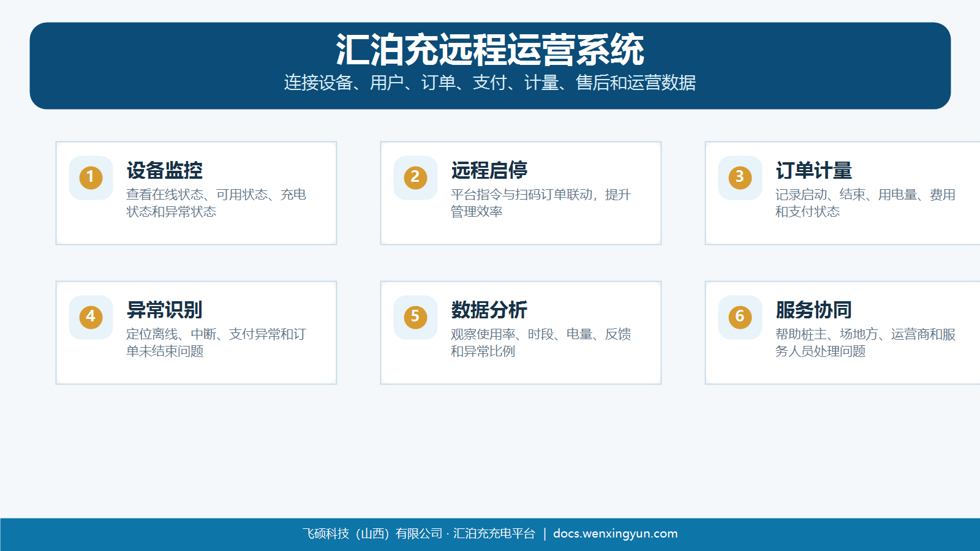The image size is (980, 551).
Task: Click the number 3 badge icon
Action: [x=740, y=178]
